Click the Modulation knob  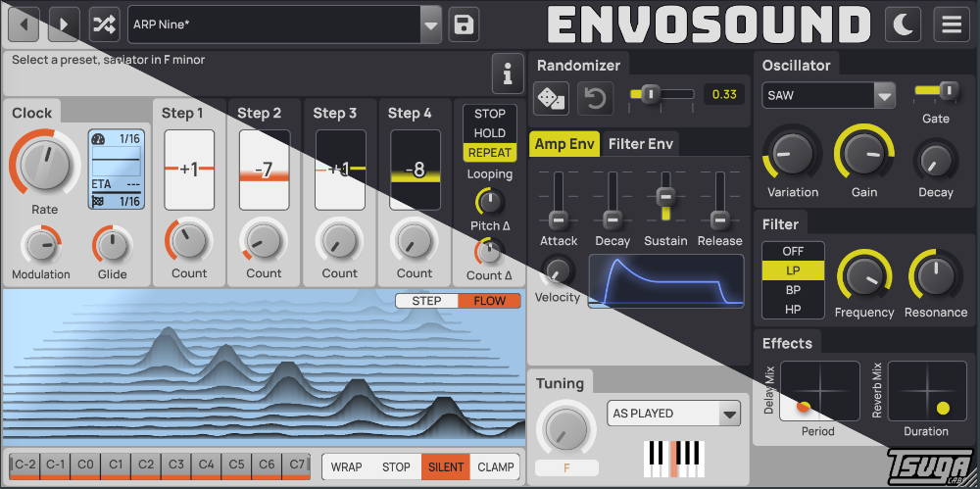pyautogui.click(x=41, y=245)
